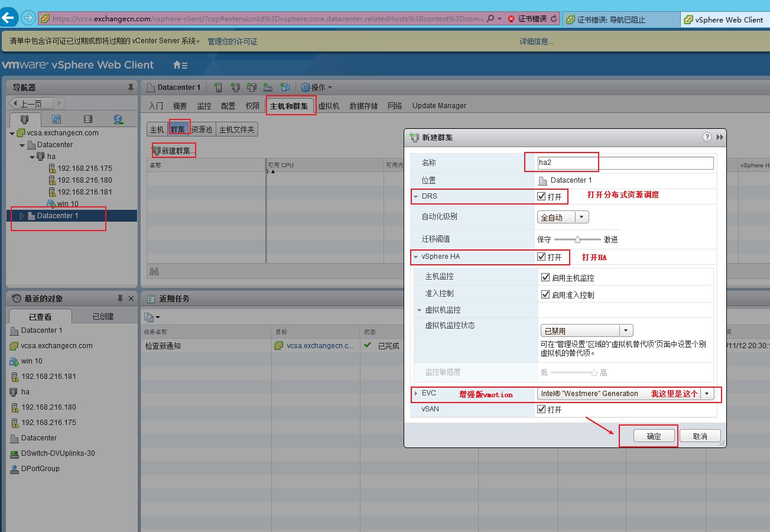
Task: Switch to the 监控 tab
Action: (204, 106)
